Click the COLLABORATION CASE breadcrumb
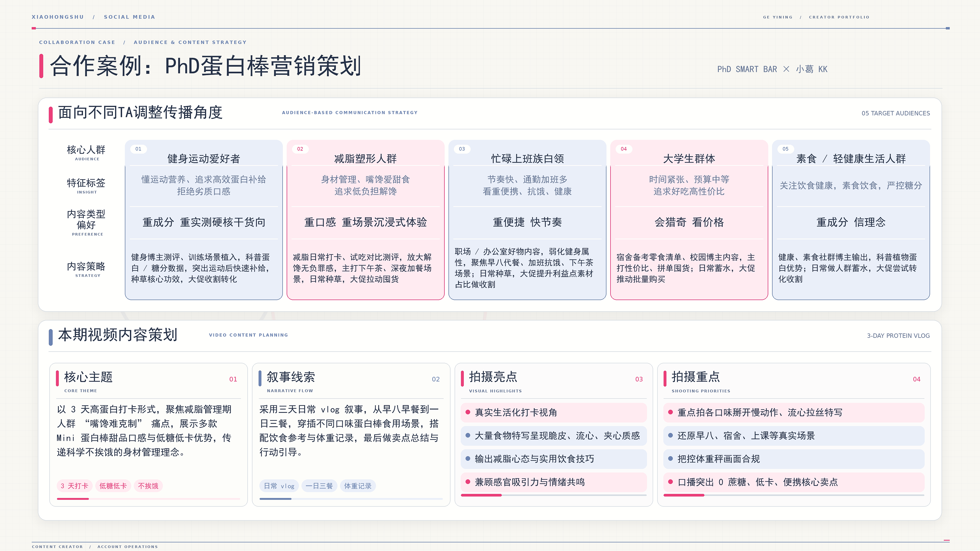This screenshot has width=980, height=551. [77, 42]
